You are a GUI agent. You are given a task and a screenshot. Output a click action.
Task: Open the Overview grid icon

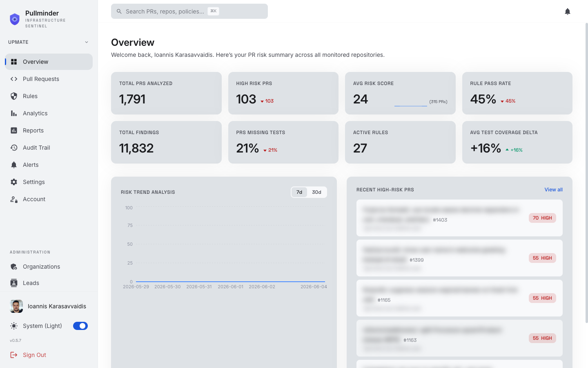click(14, 62)
